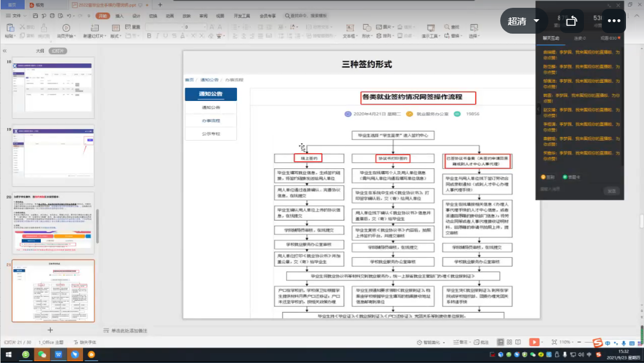
Task: Click the Paste icon in the ribbon
Action: tap(9, 28)
